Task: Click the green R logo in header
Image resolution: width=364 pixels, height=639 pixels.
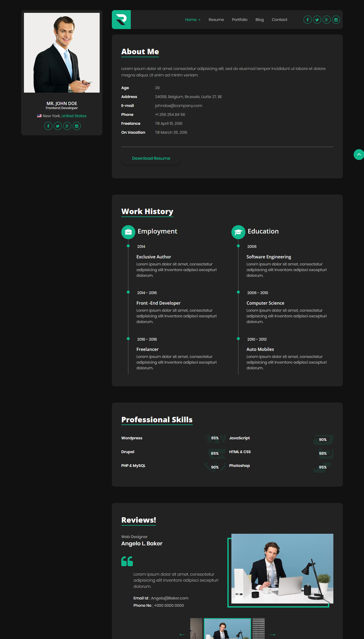Action: [x=121, y=20]
